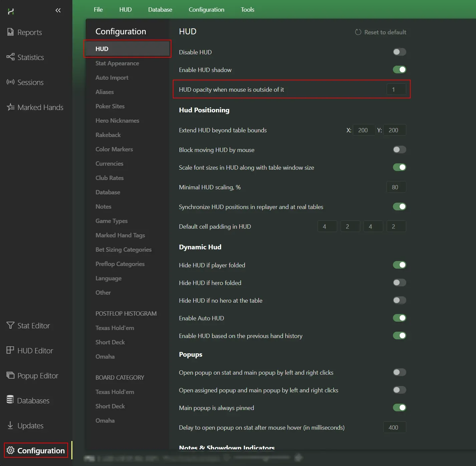Open Databases from the sidebar
Screen dimensions: 476x466
click(10, 400)
